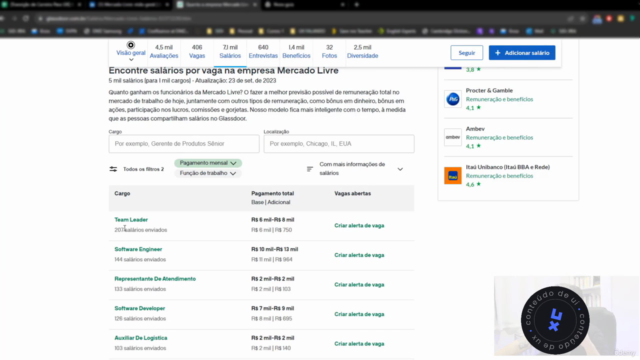
Task: Switch to the Diversidade tab
Action: point(362,51)
